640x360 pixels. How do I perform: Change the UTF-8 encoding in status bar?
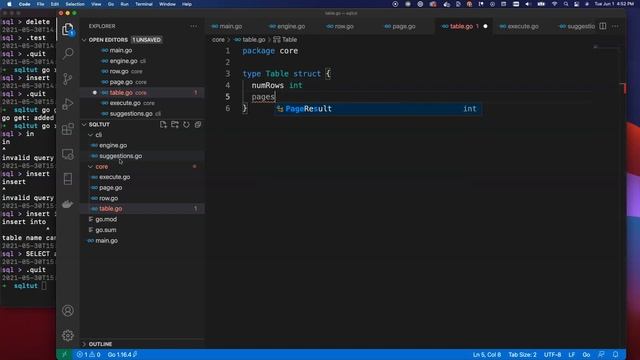click(552, 355)
